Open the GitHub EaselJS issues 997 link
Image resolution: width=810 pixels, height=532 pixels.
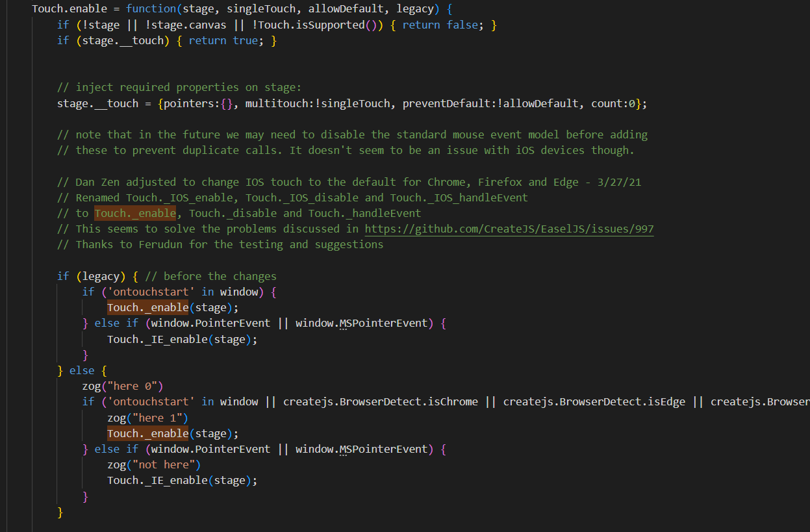tap(509, 229)
